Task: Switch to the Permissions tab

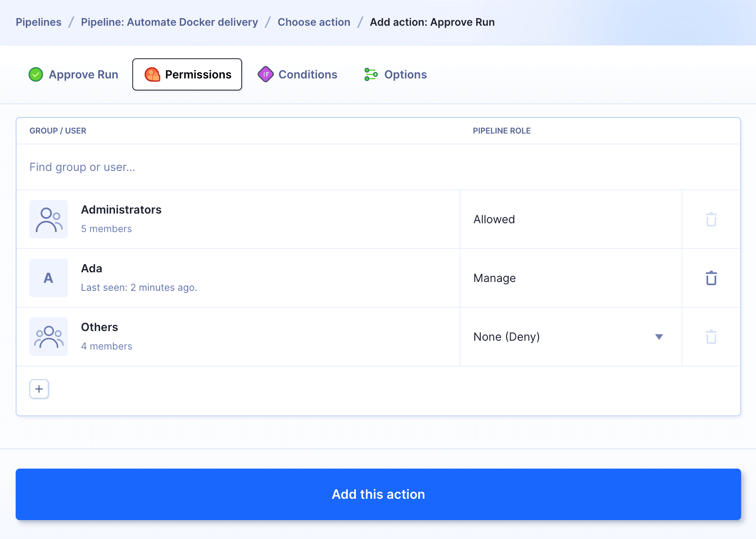Action: click(187, 74)
